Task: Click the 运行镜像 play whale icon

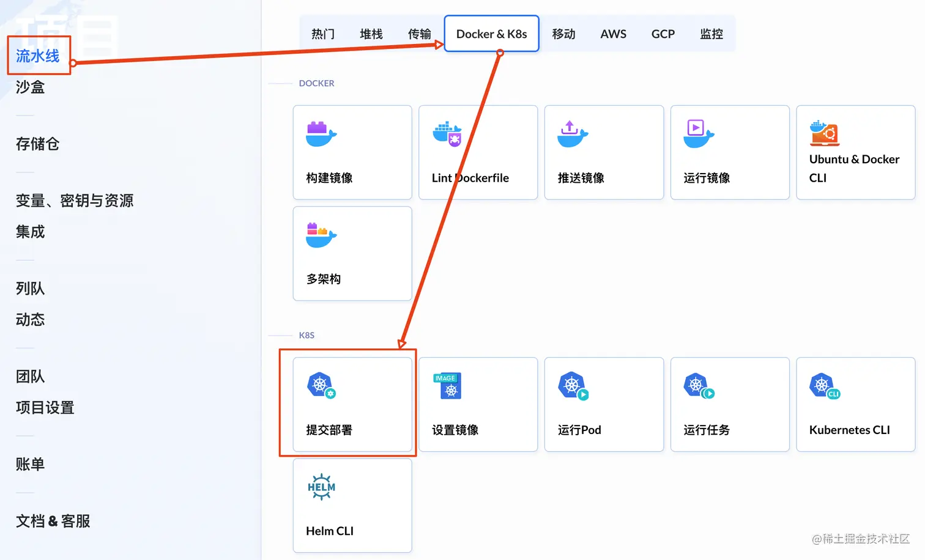Action: pos(699,134)
